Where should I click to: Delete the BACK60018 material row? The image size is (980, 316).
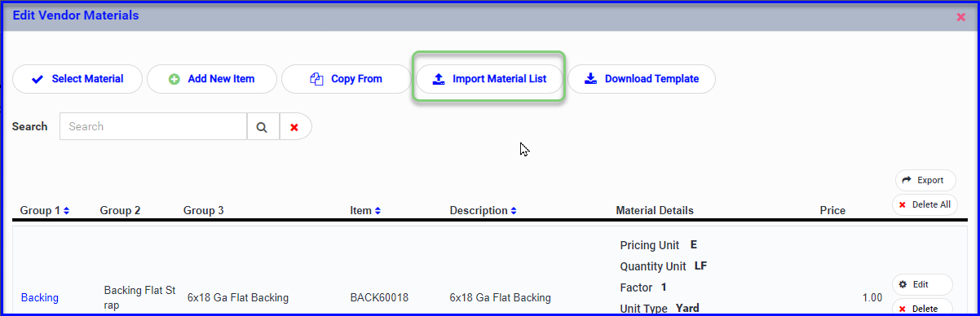pos(922,308)
